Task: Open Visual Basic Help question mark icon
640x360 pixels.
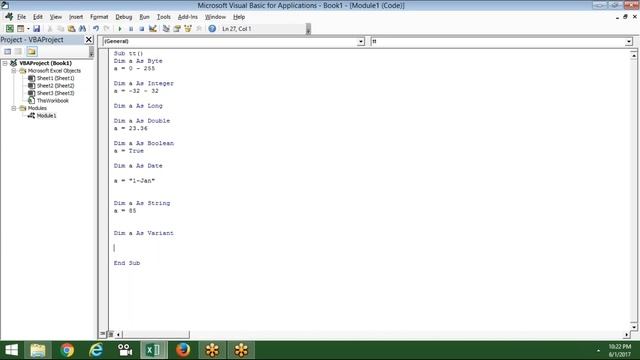Action: point(212,29)
